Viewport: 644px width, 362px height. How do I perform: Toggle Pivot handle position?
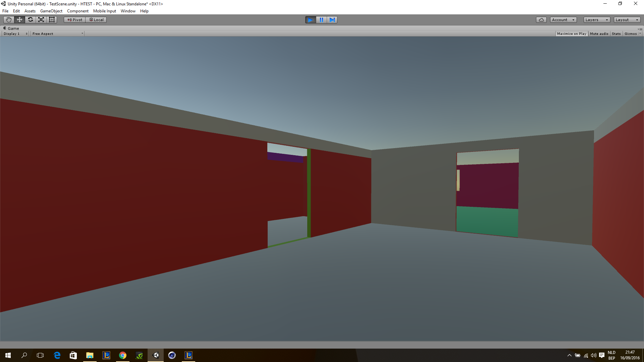click(75, 20)
